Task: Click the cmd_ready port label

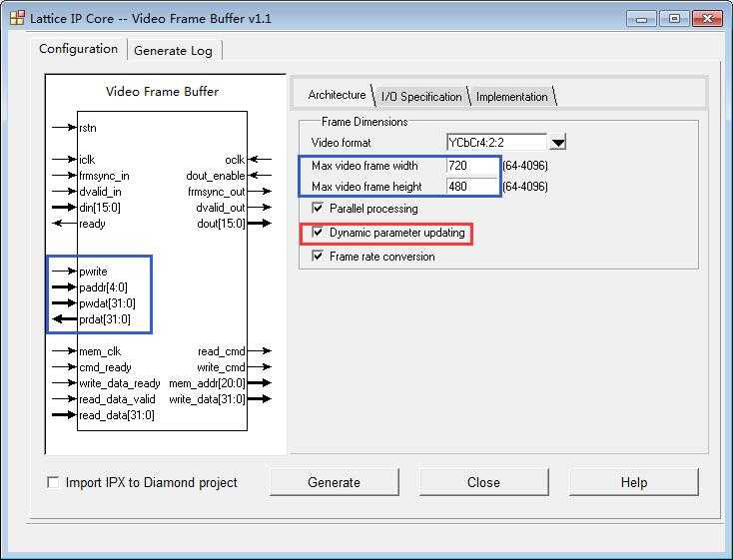Action: click(x=105, y=367)
